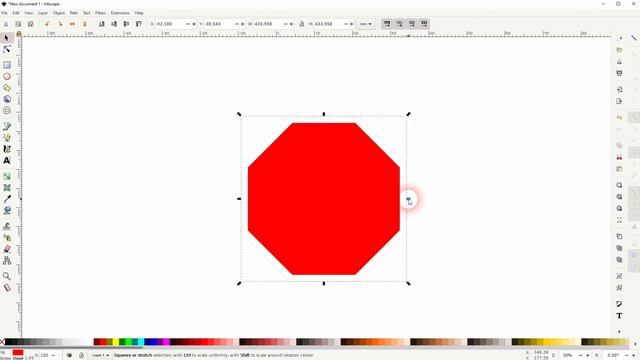
Task: Click Rotate 90 degrees counter-clockwise icon
Action: [x=47, y=24]
